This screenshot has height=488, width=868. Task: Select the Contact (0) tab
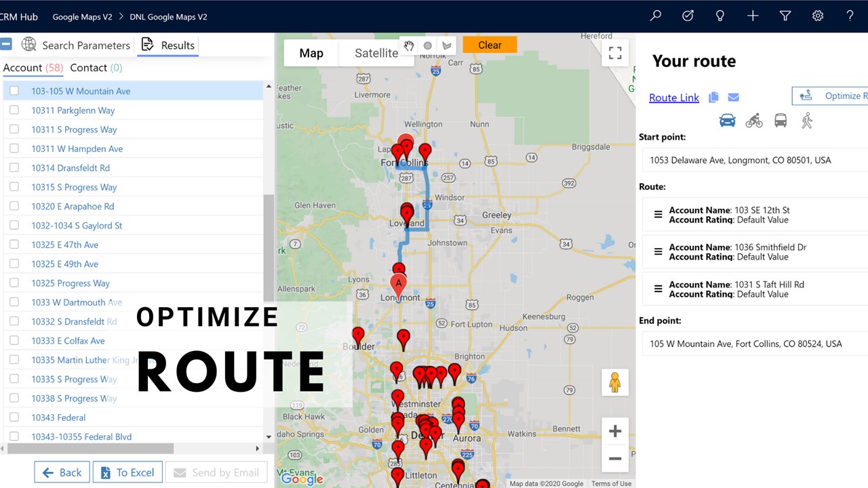tap(96, 68)
